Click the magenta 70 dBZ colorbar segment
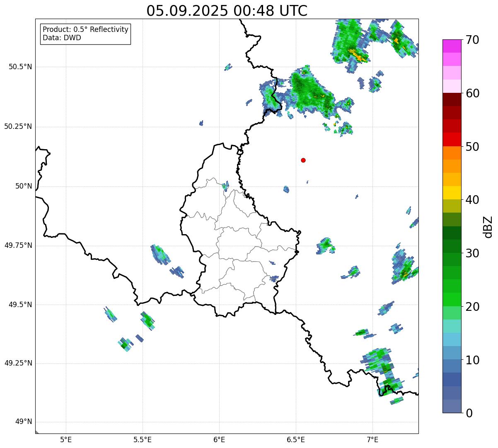Viewport: 498px width, 448px height. [x=452, y=46]
